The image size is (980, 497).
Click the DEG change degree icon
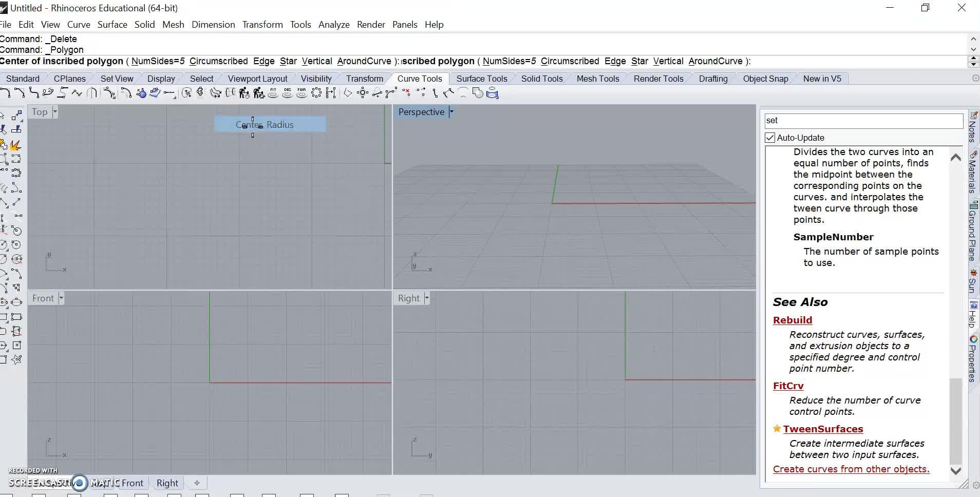[x=288, y=93]
